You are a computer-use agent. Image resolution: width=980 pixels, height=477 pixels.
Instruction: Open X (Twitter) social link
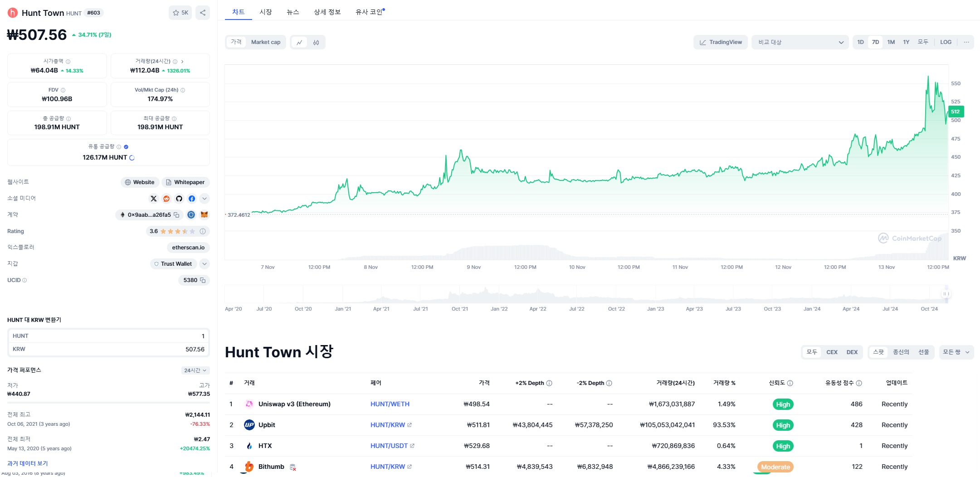coord(154,199)
